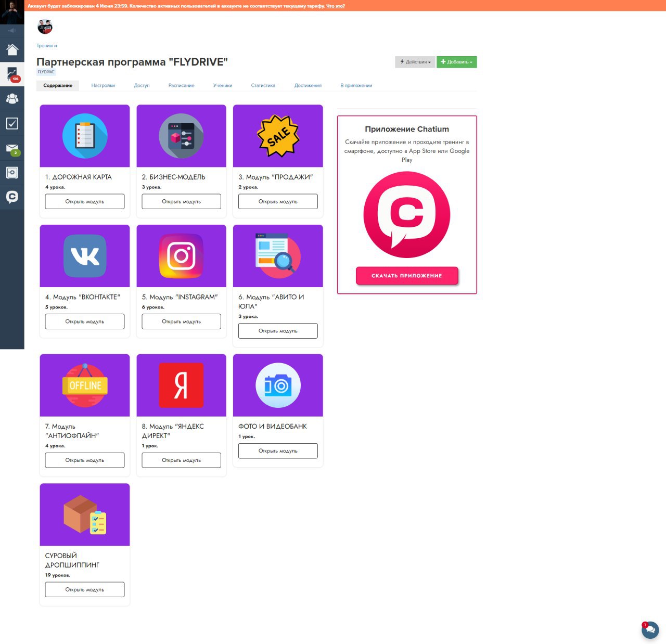
Task: Click the school logo avatar above breadcrumbs
Action: point(45,27)
